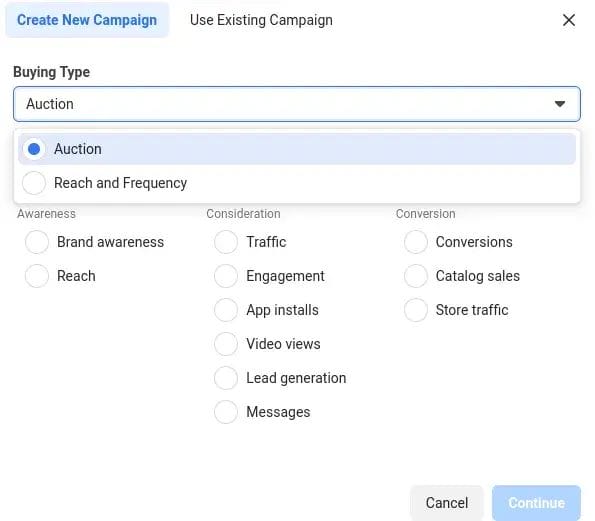Screen dimensions: 595x521
Task: Select Auction option in the dropdown list
Action: click(x=297, y=149)
